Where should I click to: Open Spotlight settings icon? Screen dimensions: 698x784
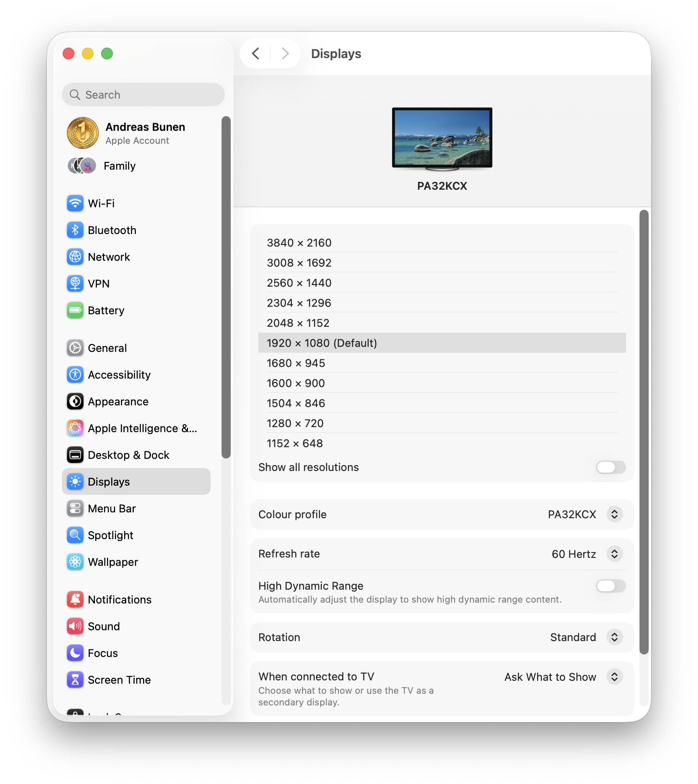75,535
